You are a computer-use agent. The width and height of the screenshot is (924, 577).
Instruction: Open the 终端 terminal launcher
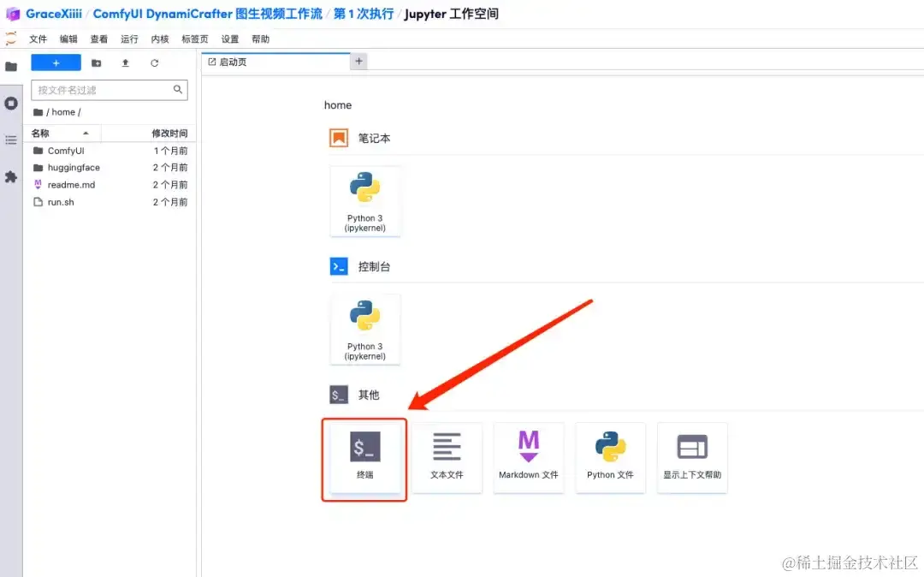(x=364, y=458)
